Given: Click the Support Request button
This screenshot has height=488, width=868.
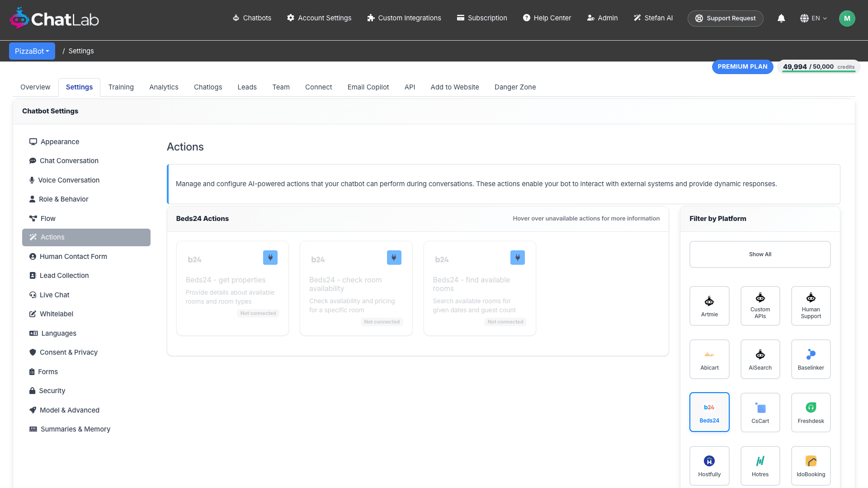Looking at the screenshot, I should tap(725, 19).
